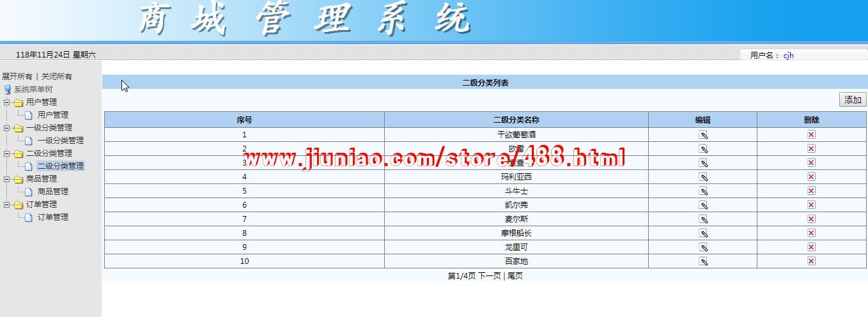Click the 二级分类列表 title bar
This screenshot has height=317, width=868.
click(485, 82)
